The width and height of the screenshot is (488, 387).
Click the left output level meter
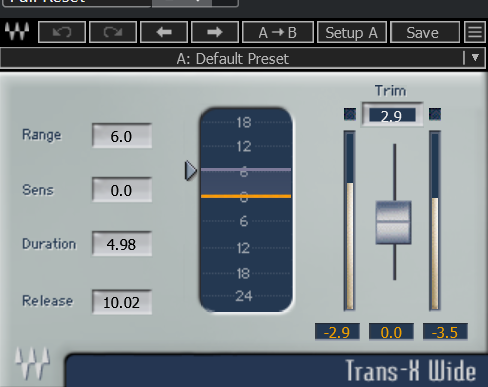click(350, 221)
